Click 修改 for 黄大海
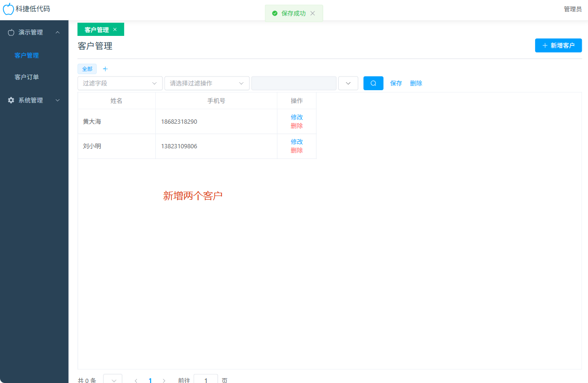588x383 pixels. click(297, 117)
